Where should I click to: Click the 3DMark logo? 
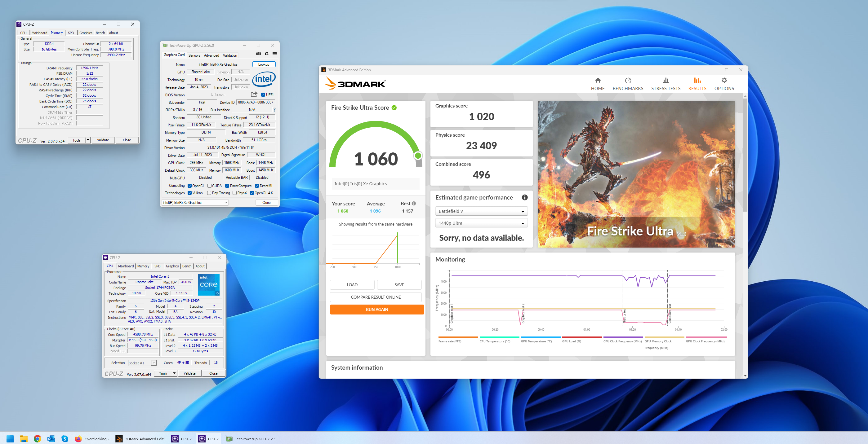coord(355,83)
